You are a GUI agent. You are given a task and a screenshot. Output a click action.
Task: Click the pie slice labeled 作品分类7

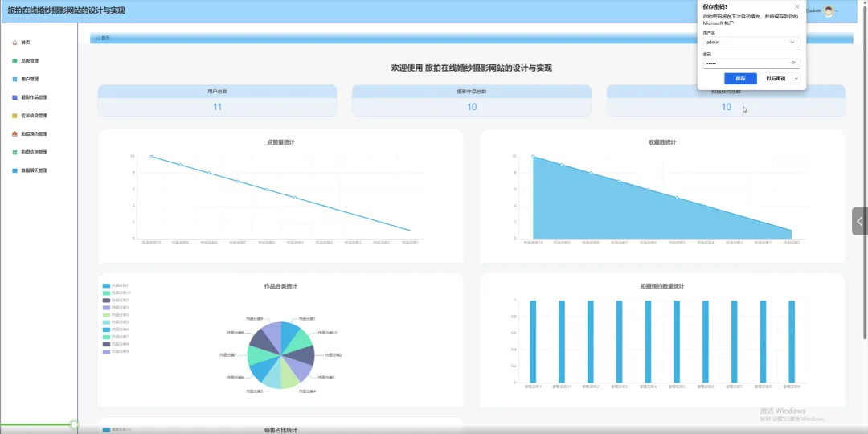coord(257,355)
